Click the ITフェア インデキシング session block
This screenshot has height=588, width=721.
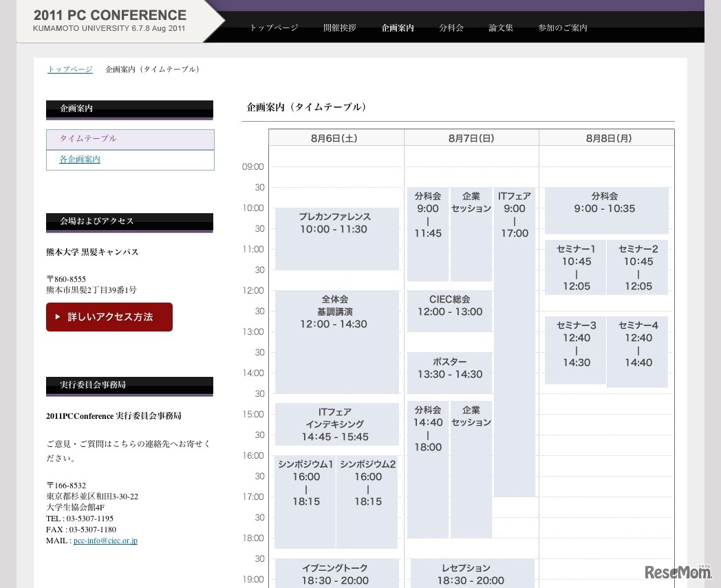[336, 424]
